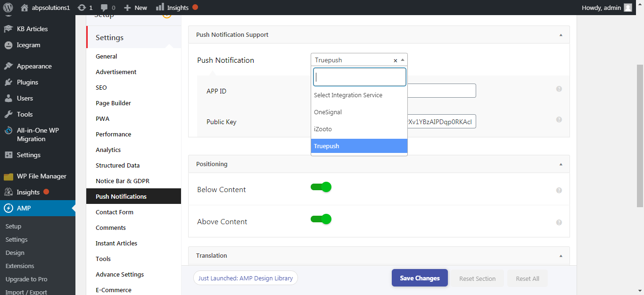Click the WP File Manager folder icon

[8, 177]
